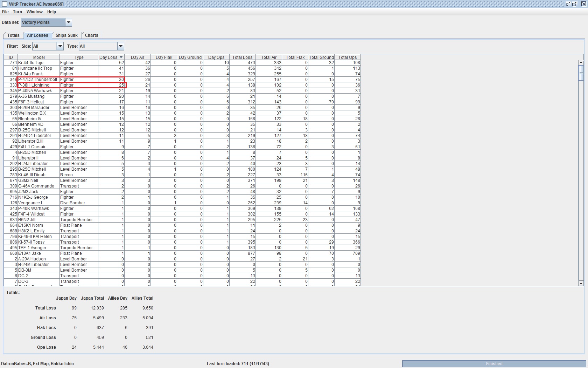Image resolution: width=588 pixels, height=368 pixels.
Task: Sort by the Total Air column header
Action: [x=269, y=57]
